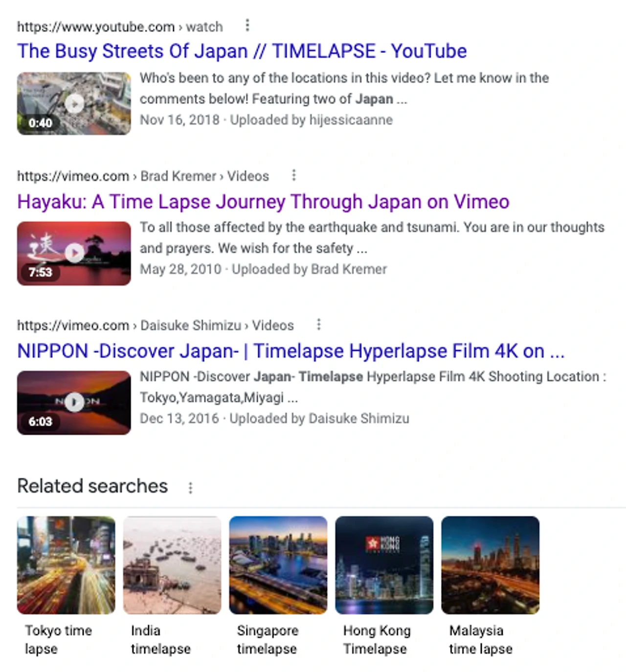Click the 6:03 duration badge on NIPPON thumbnail
The height and width of the screenshot is (672, 626).
click(x=40, y=421)
